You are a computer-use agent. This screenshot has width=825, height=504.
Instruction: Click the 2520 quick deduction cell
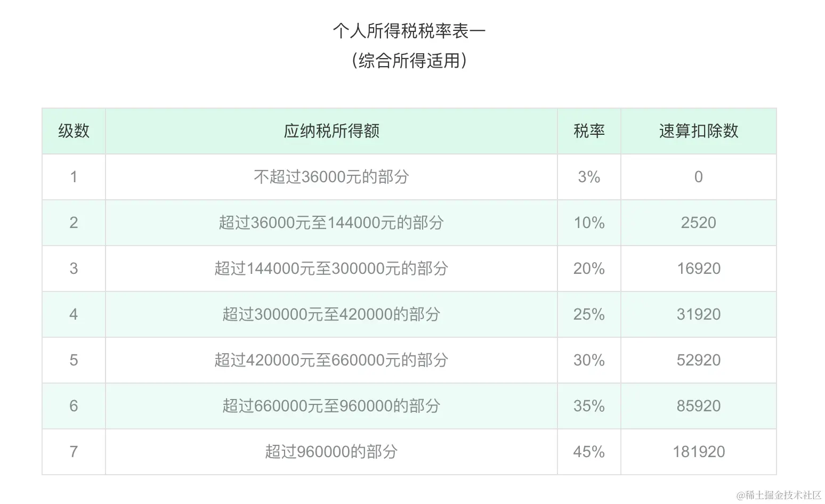699,223
